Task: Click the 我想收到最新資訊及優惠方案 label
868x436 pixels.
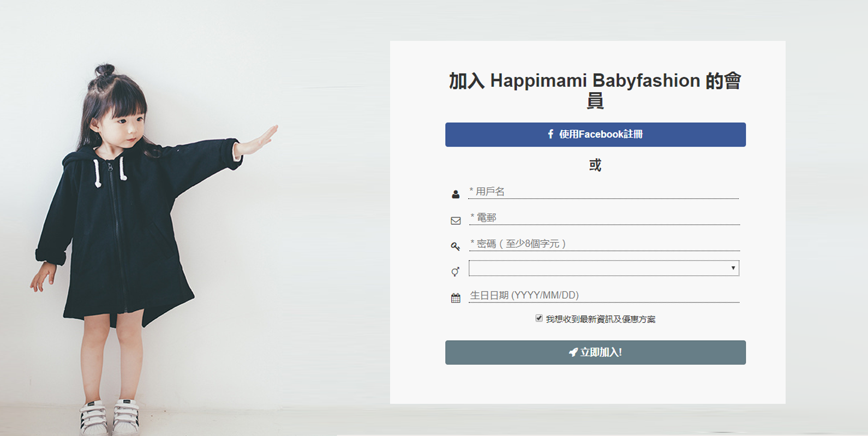Action: (x=601, y=319)
